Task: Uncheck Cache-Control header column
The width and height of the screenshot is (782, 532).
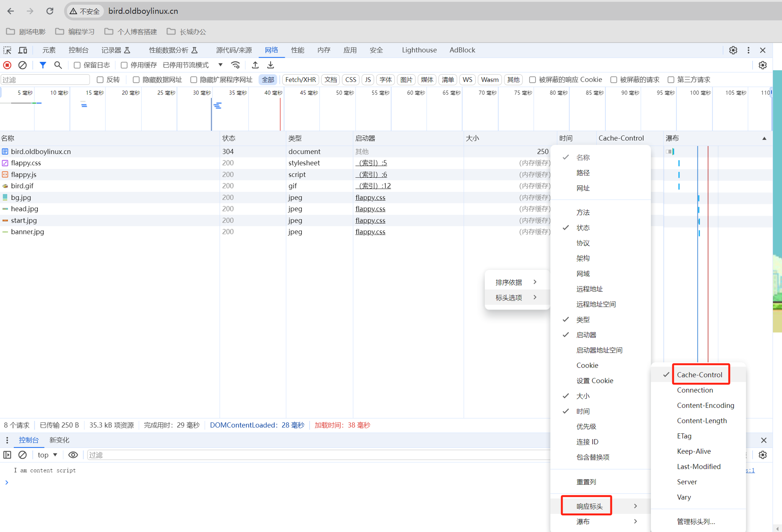Action: tap(699, 375)
